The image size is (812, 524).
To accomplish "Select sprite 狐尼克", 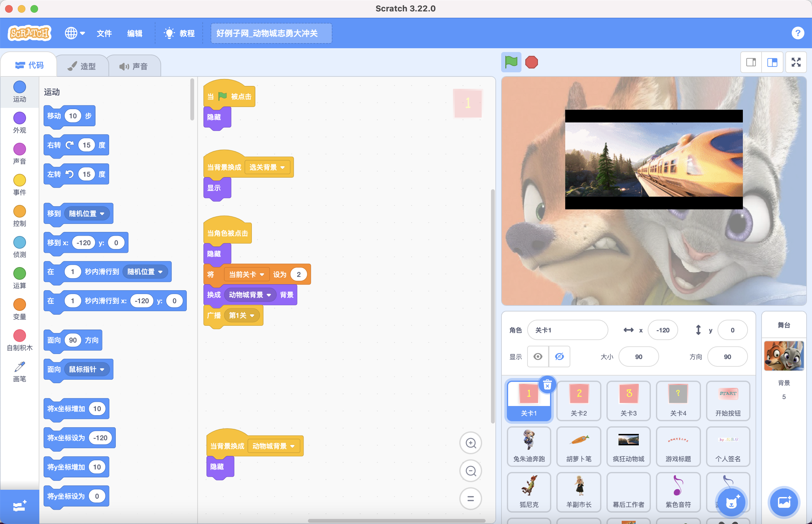I will coord(529,492).
